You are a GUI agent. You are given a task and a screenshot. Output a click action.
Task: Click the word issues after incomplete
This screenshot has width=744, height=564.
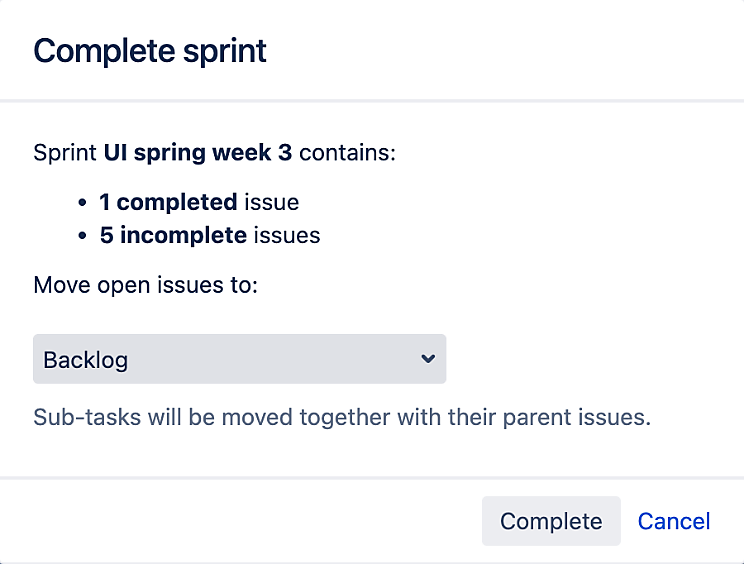click(287, 235)
